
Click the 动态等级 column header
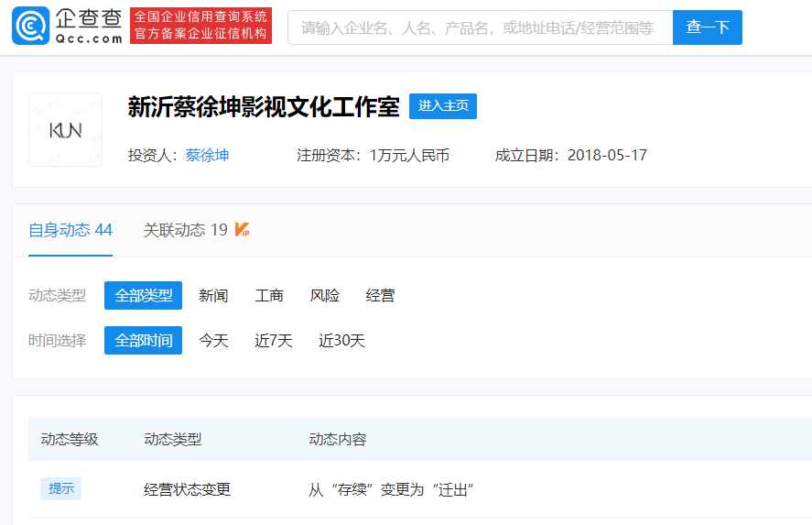coord(70,440)
